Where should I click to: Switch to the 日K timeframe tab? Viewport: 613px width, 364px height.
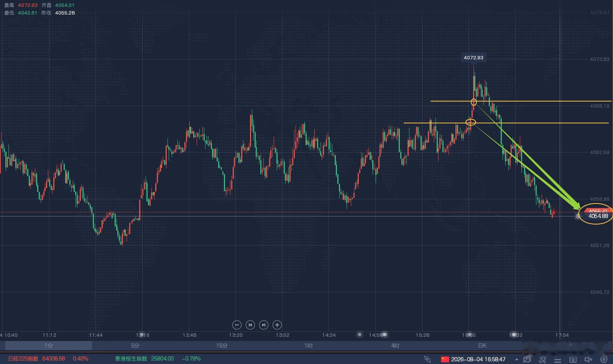[482, 346]
